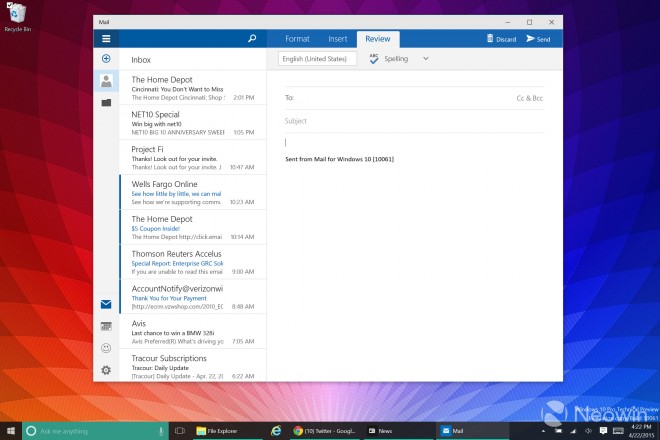Click the network icon in system tray
660x440 pixels.
click(573, 431)
